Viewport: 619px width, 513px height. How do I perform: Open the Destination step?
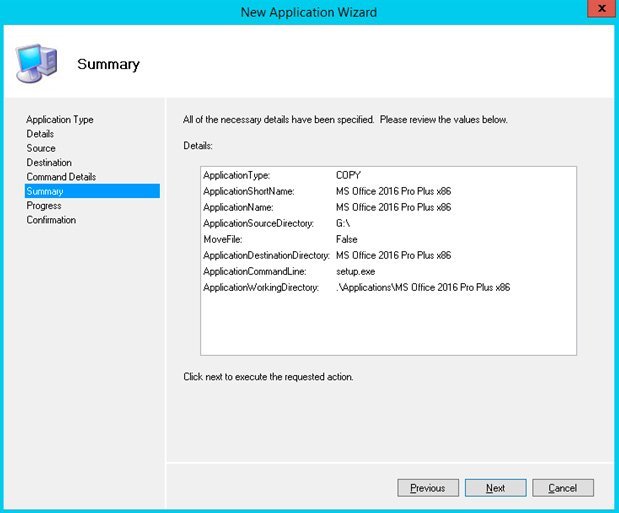pyautogui.click(x=49, y=162)
